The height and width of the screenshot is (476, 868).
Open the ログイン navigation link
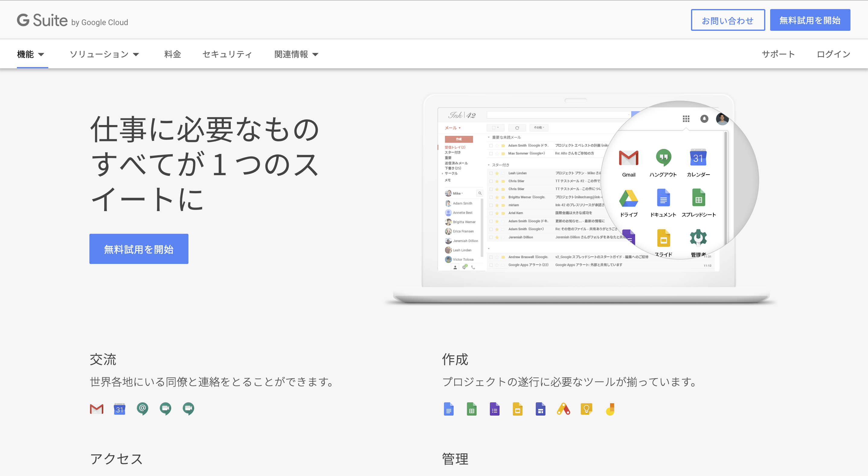click(x=833, y=54)
